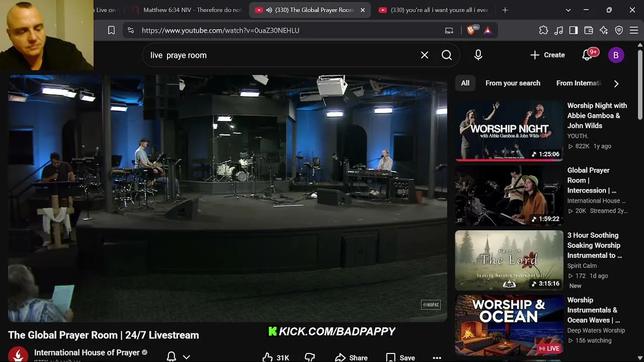Image resolution: width=644 pixels, height=362 pixels.
Task: Share the Global Prayer Room video
Action: [351, 357]
